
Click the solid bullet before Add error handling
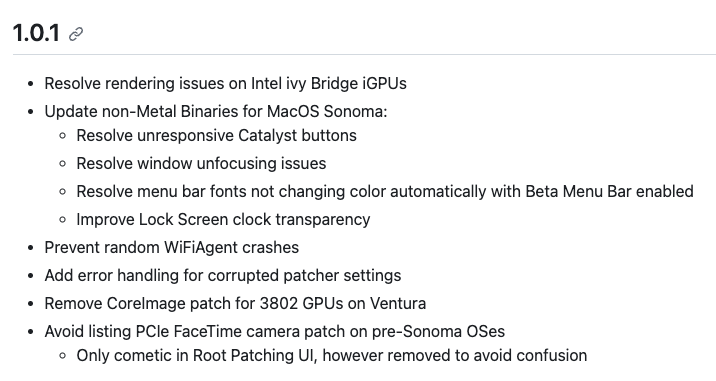coord(31,276)
